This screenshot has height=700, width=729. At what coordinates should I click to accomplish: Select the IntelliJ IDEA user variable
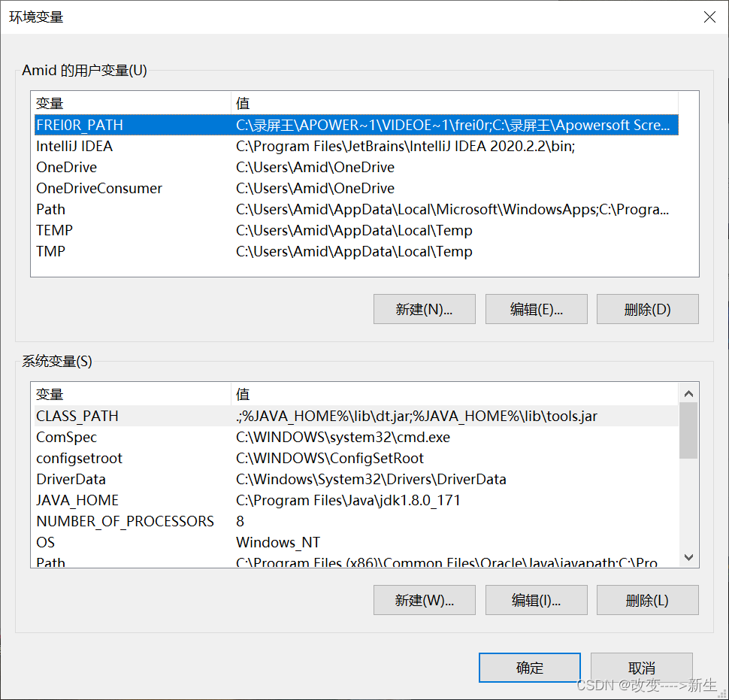[x=356, y=146]
